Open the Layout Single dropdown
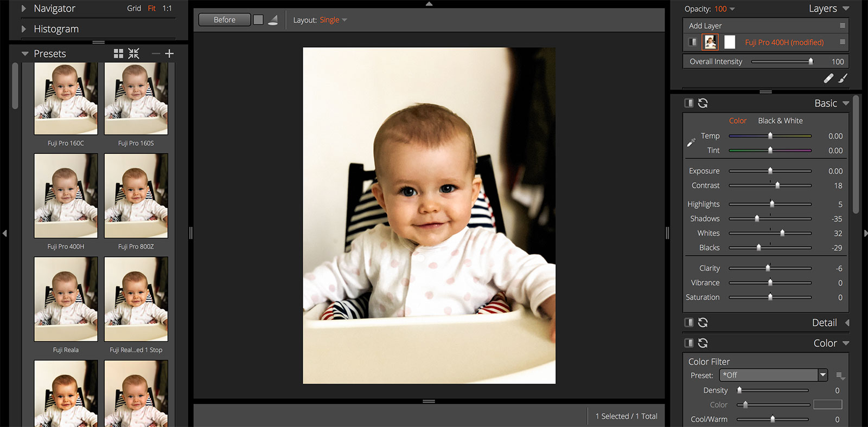This screenshot has height=427, width=868. pyautogui.click(x=333, y=20)
